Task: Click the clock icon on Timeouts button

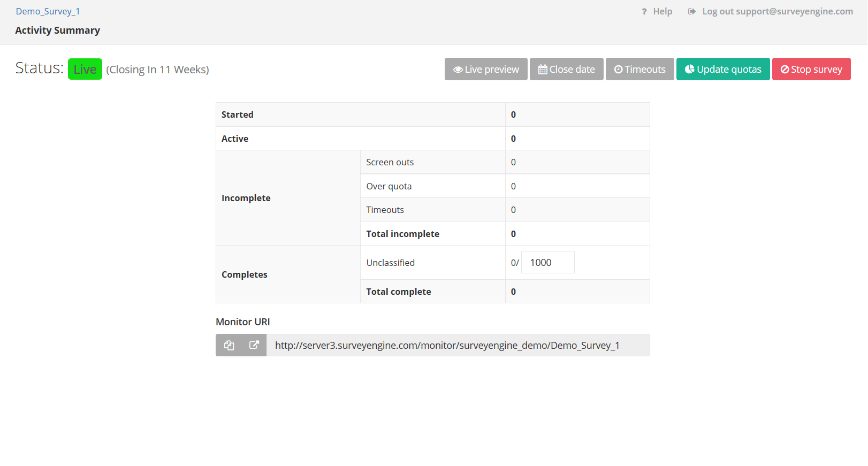Action: tap(618, 70)
